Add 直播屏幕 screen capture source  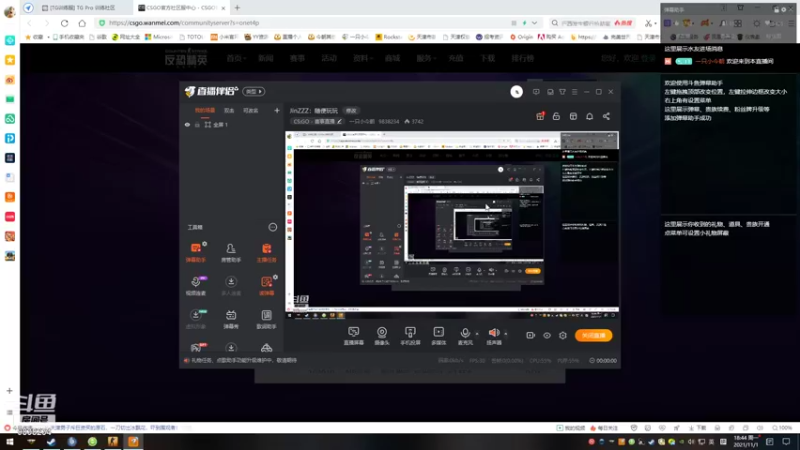(353, 336)
